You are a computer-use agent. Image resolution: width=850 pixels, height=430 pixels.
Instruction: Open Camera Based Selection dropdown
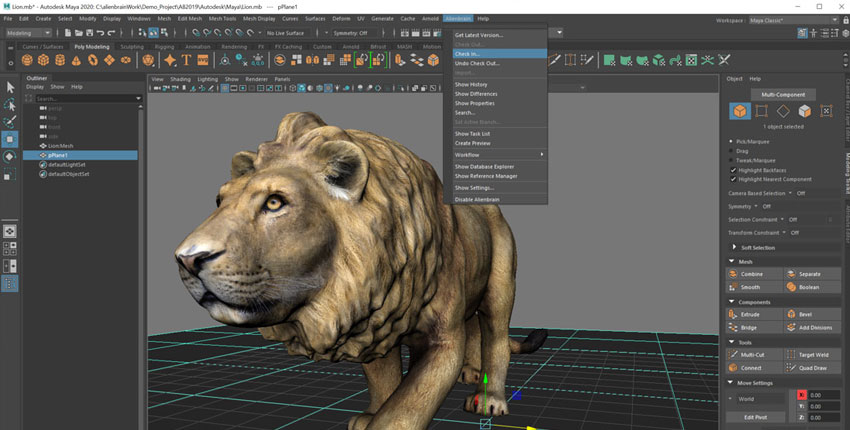(x=790, y=193)
